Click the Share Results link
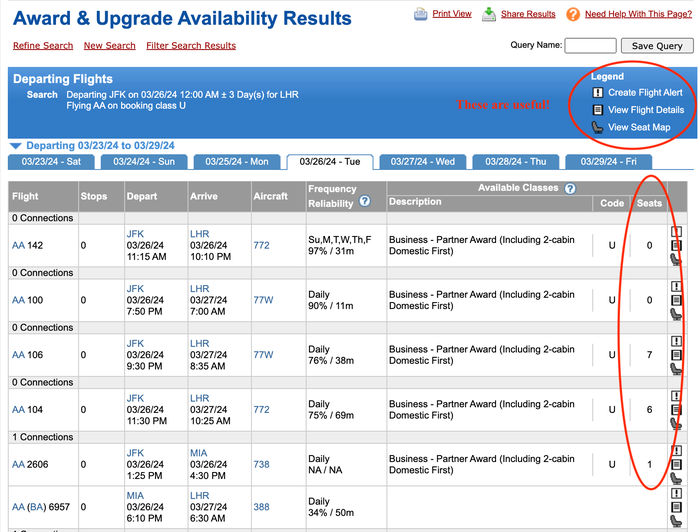Image resolution: width=700 pixels, height=532 pixels. pyautogui.click(x=528, y=14)
